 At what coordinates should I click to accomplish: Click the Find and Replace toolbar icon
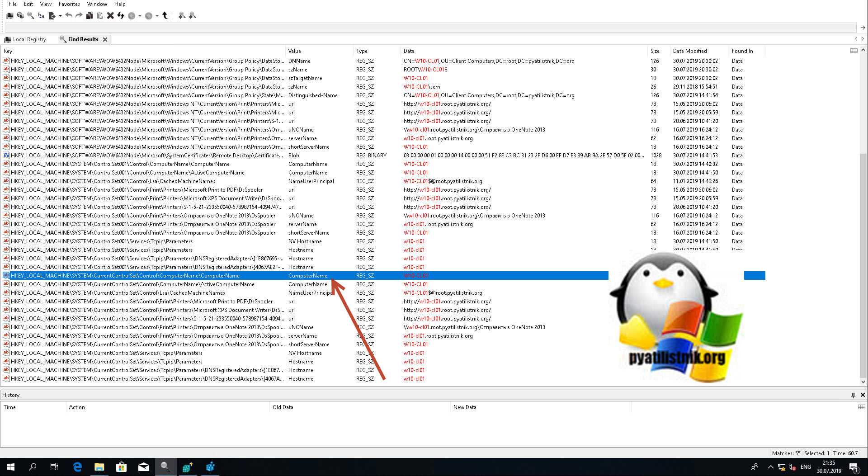(x=41, y=16)
